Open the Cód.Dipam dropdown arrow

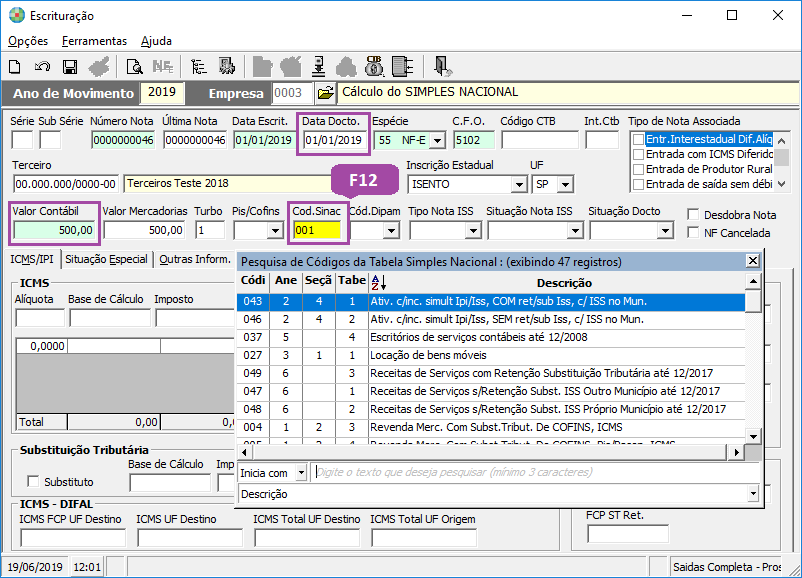(x=392, y=231)
